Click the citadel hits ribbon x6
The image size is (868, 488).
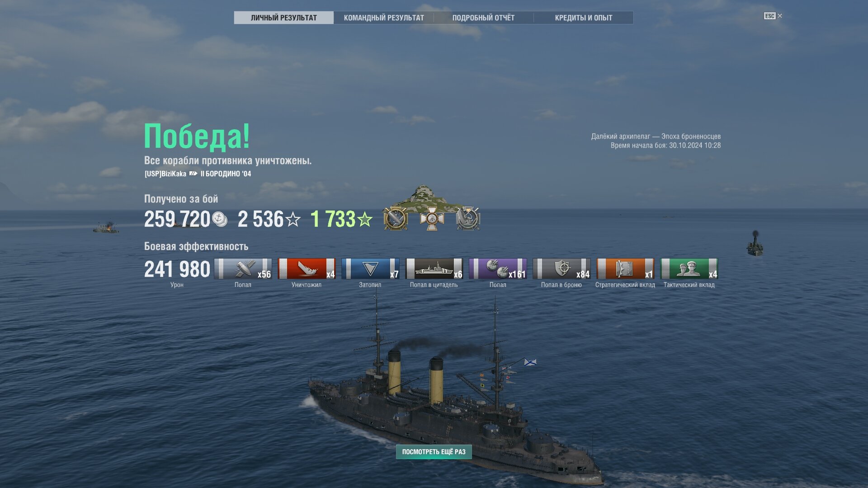(x=434, y=269)
